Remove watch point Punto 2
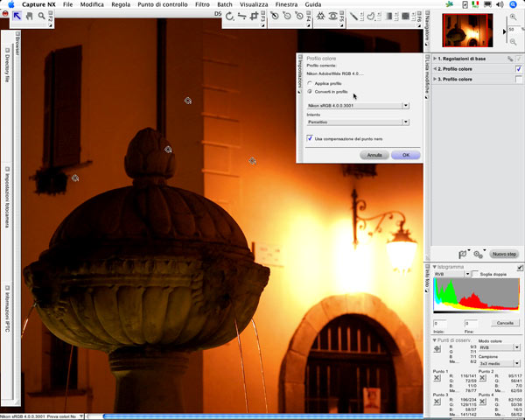The height and width of the screenshot is (420, 525). pyautogui.click(x=482, y=378)
